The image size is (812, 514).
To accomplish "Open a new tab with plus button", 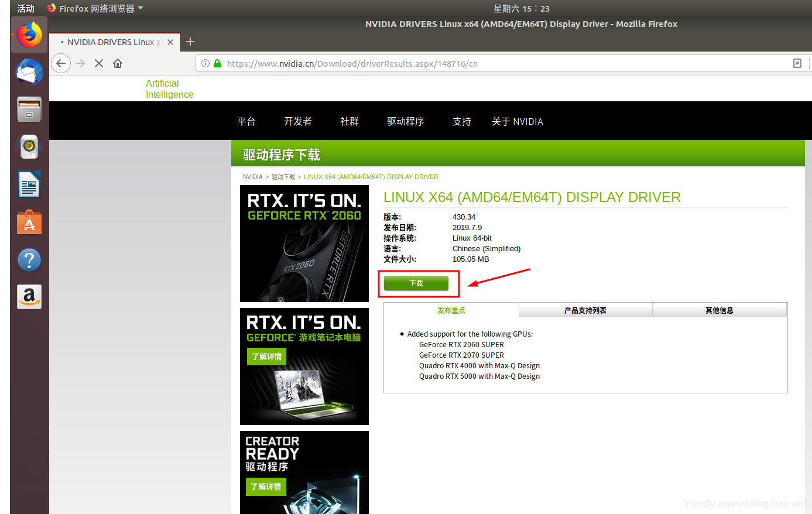I will (190, 42).
